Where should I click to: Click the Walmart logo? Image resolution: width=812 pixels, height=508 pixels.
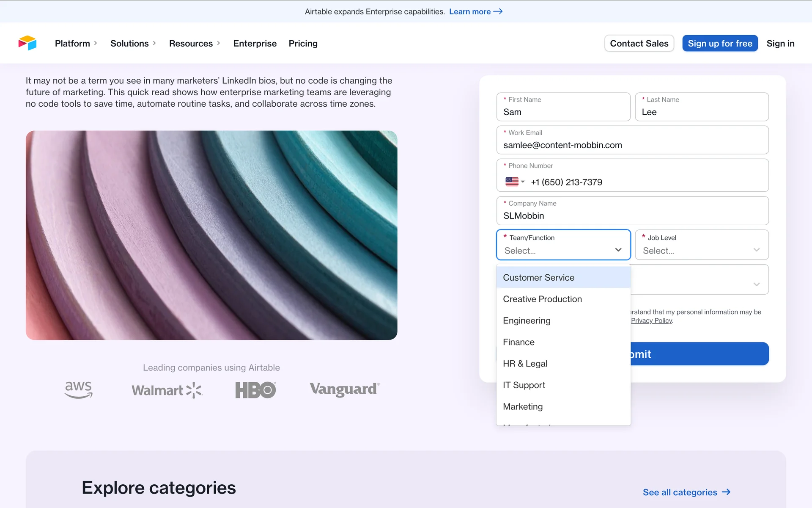167,390
